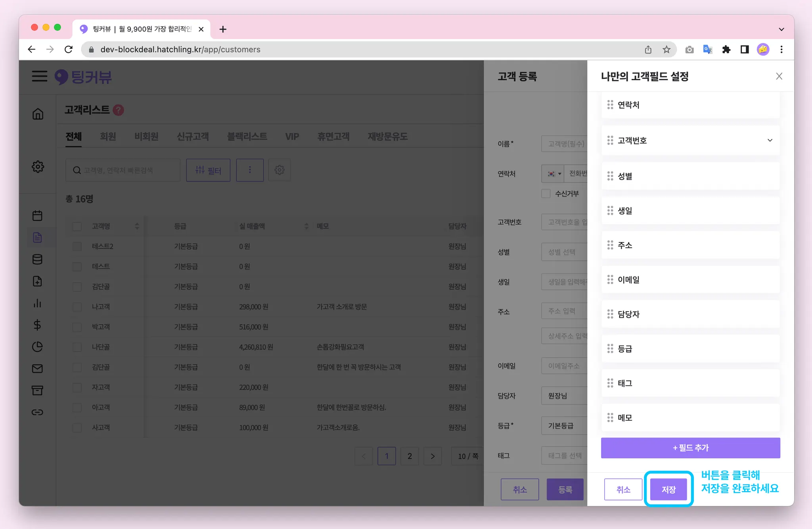The width and height of the screenshot is (812, 529).
Task: Switch to the VIP tab
Action: click(x=292, y=137)
